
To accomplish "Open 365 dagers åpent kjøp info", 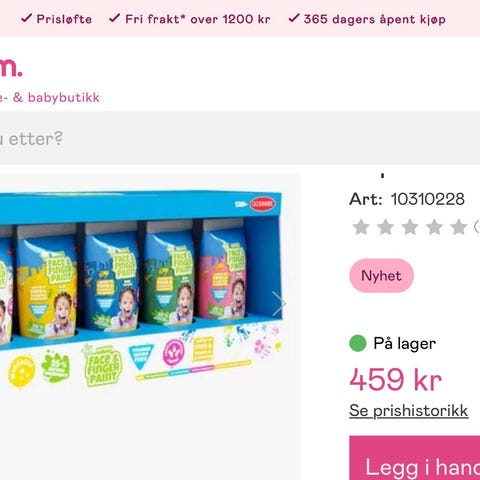I will (x=375, y=19).
